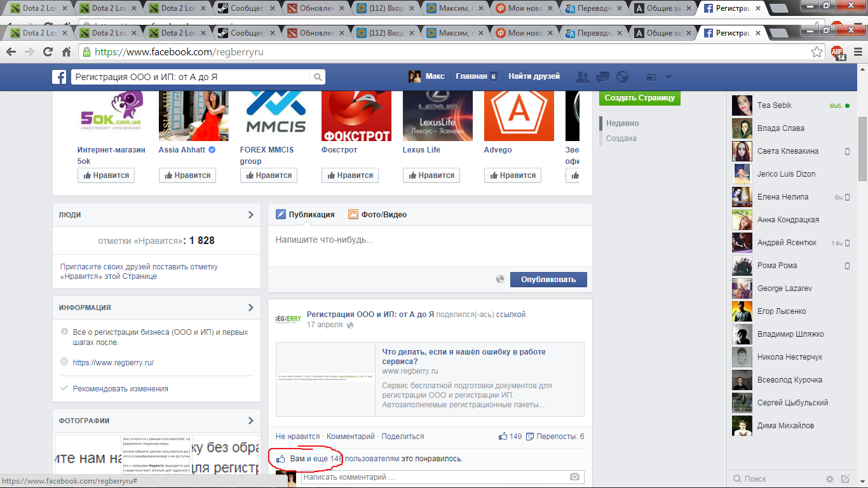Open Перепосты: 6 shares list
The width and height of the screenshot is (868, 488).
click(555, 437)
